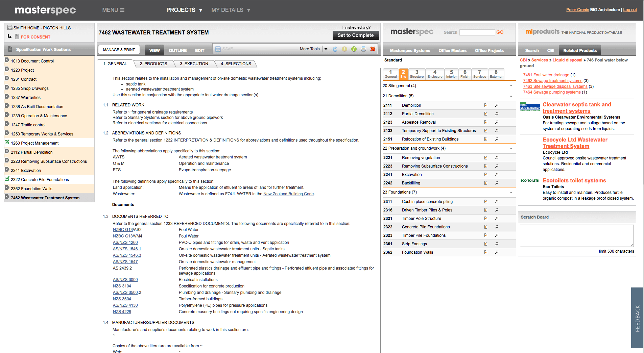This screenshot has width=644, height=353.
Task: Open the New Zealand Building Code link
Action: [x=288, y=194]
